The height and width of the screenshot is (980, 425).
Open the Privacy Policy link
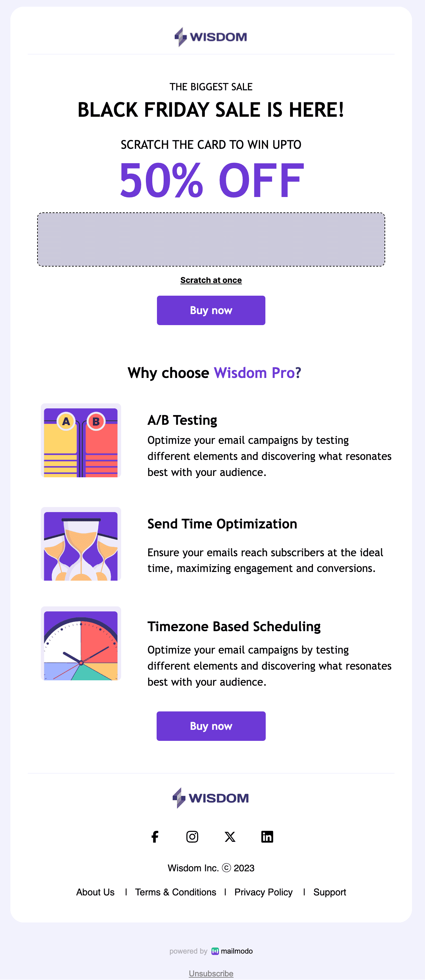pyautogui.click(x=263, y=892)
